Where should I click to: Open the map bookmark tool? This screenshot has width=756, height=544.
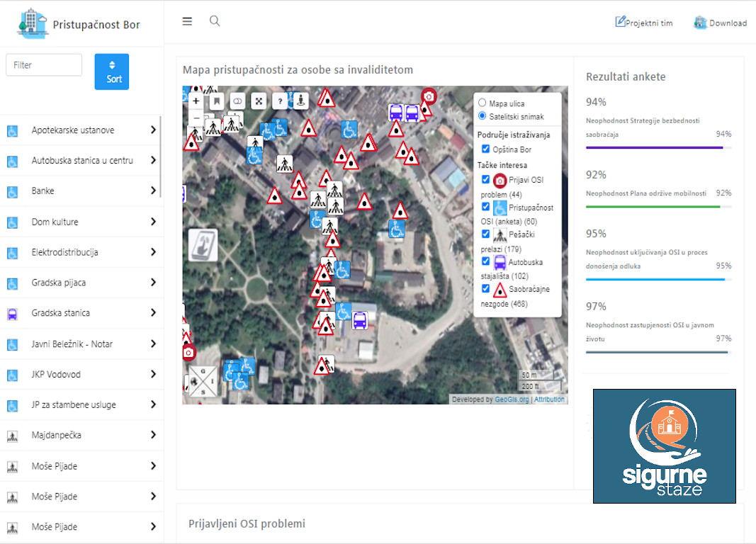[217, 101]
